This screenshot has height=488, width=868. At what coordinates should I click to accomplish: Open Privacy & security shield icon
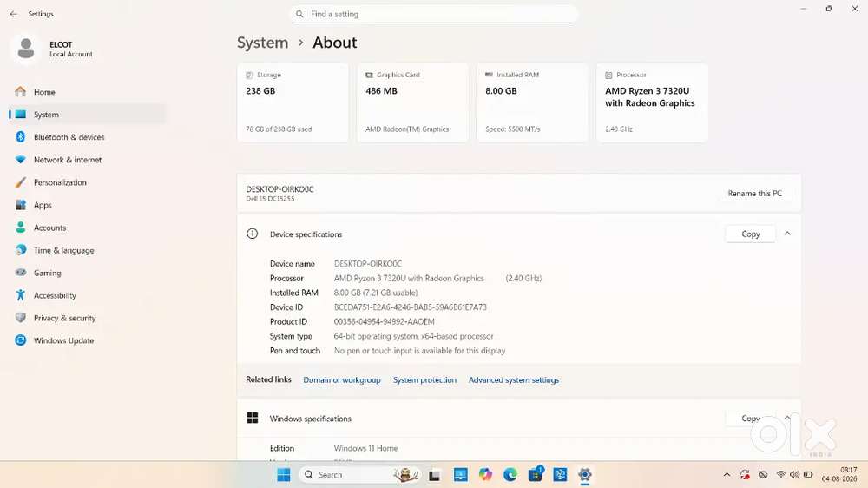(21, 318)
